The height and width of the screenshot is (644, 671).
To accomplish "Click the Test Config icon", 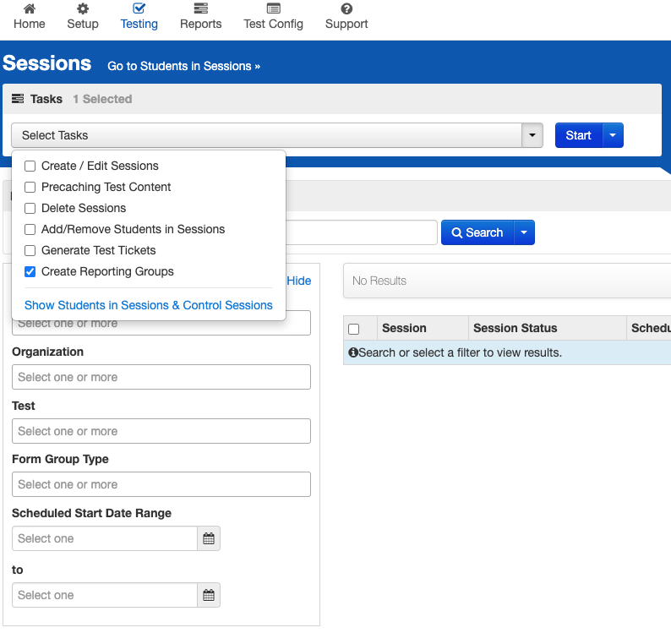I will coord(273,8).
